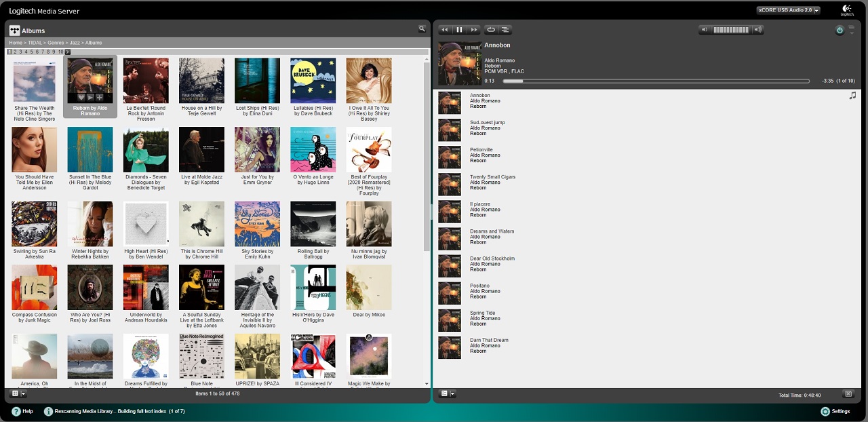Viewport: 868px width, 422px height.
Task: Clear the playlist with the X button
Action: (848, 394)
